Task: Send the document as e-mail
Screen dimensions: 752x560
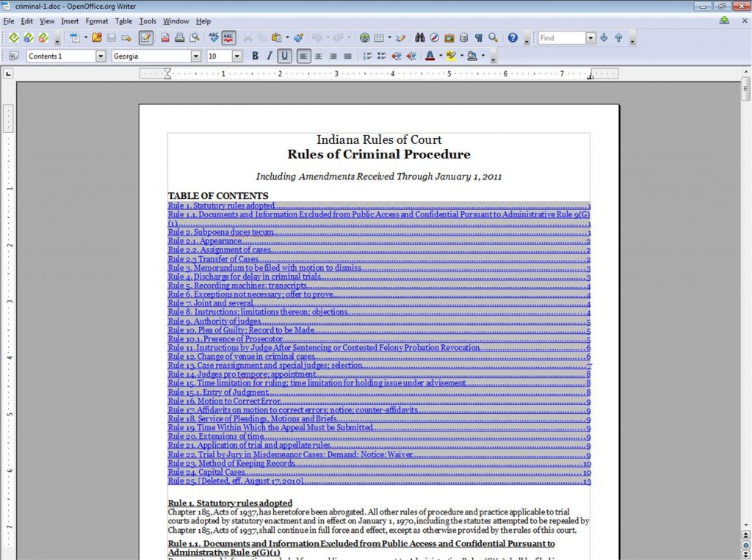Action: point(126,38)
